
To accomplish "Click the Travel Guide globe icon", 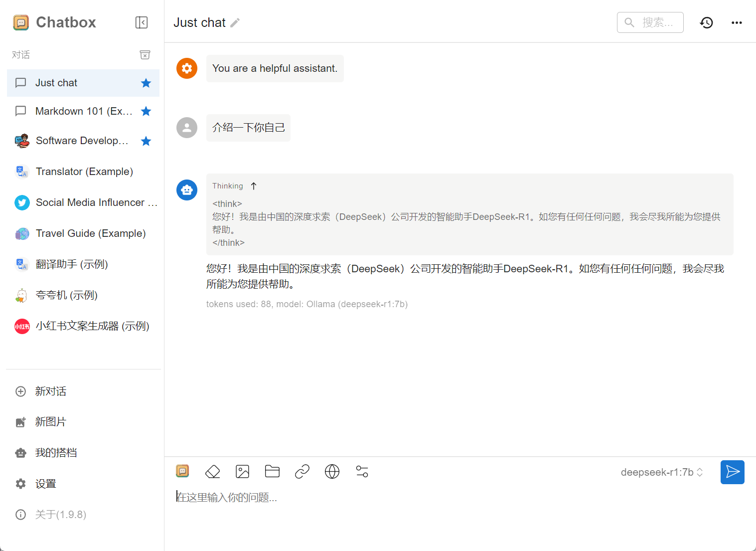I will click(22, 233).
